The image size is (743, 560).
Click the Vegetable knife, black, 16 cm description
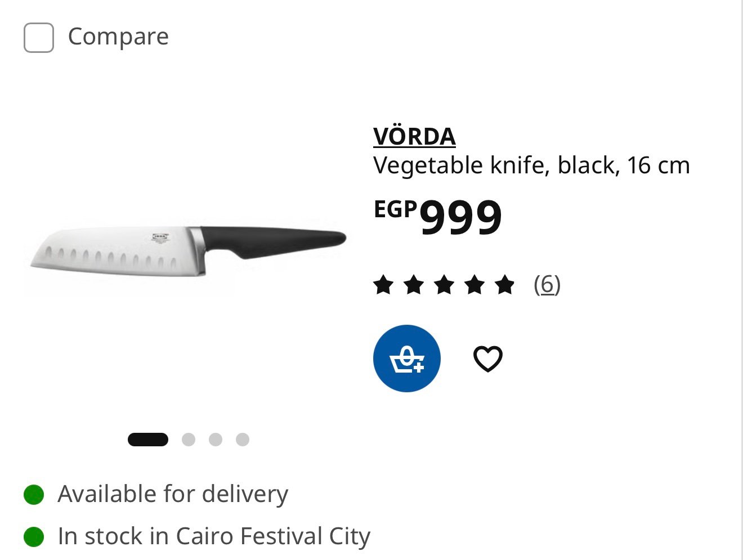tap(531, 165)
